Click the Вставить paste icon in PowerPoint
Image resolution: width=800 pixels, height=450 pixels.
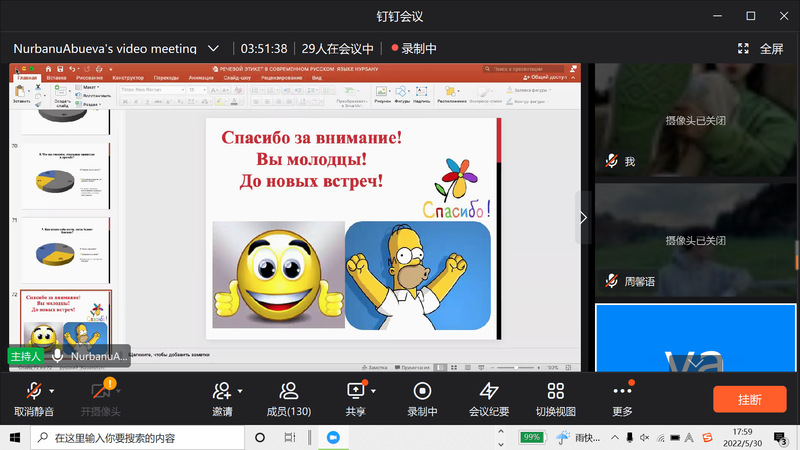[21, 92]
